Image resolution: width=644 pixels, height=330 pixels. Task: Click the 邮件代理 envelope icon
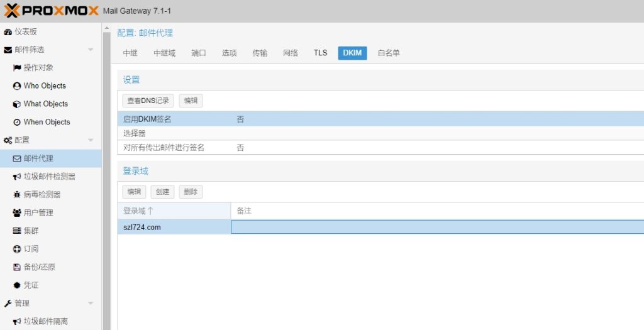point(17,158)
